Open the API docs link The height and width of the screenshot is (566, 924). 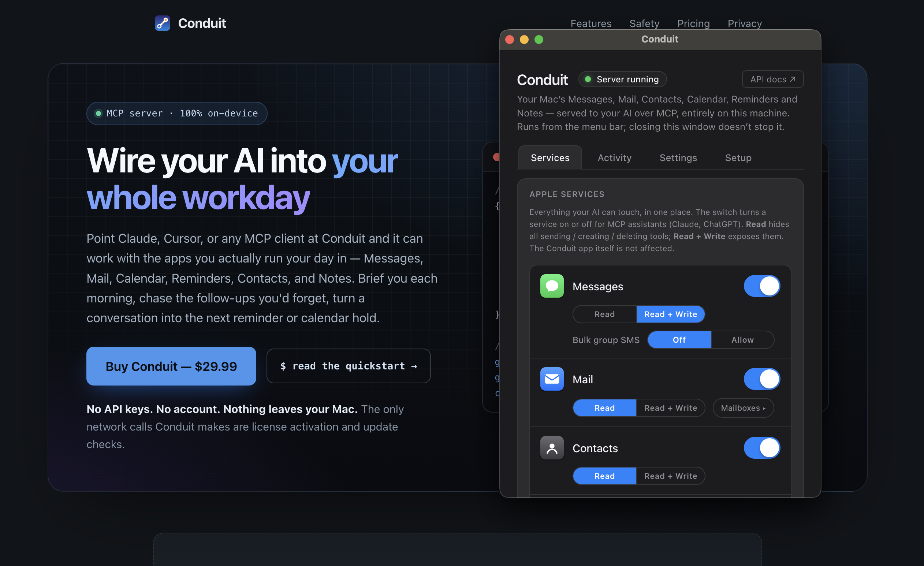tap(772, 79)
